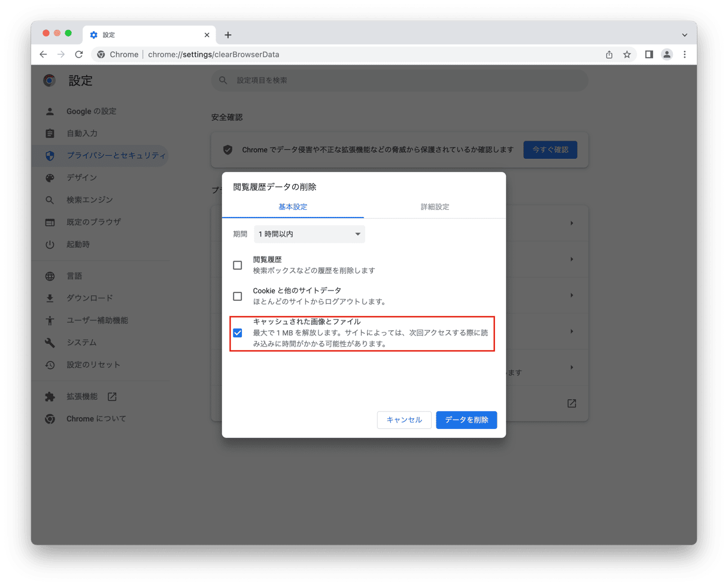
Task: Click the bookmark star icon
Action: coord(627,55)
